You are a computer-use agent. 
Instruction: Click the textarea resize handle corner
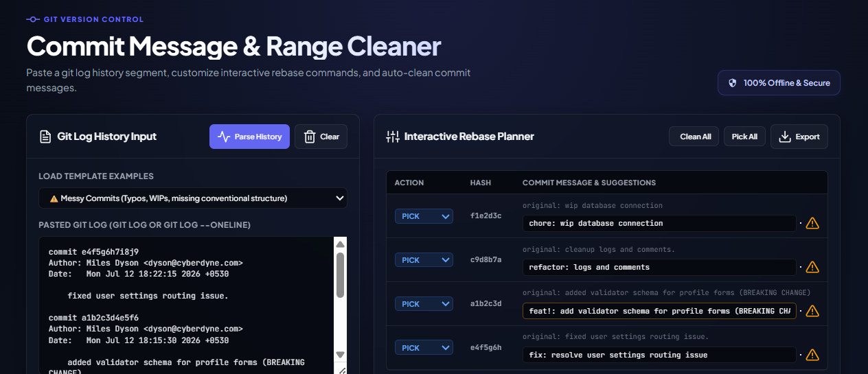click(x=341, y=371)
